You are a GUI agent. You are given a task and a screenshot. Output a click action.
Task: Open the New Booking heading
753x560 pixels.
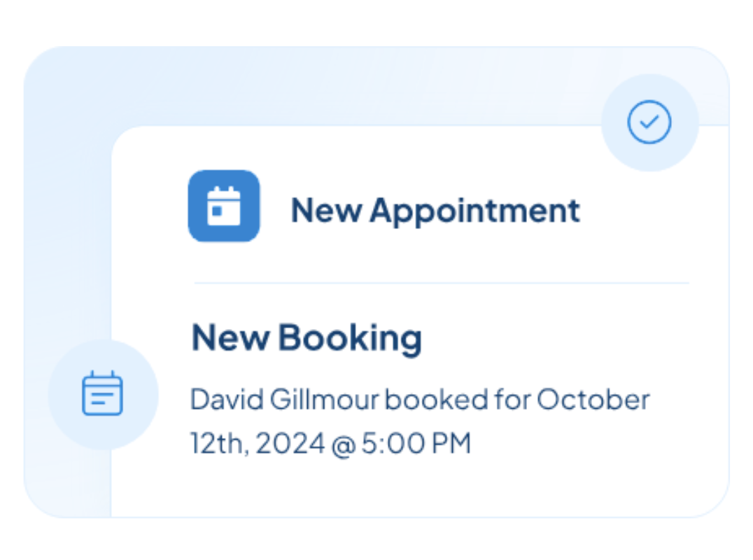coord(307,337)
